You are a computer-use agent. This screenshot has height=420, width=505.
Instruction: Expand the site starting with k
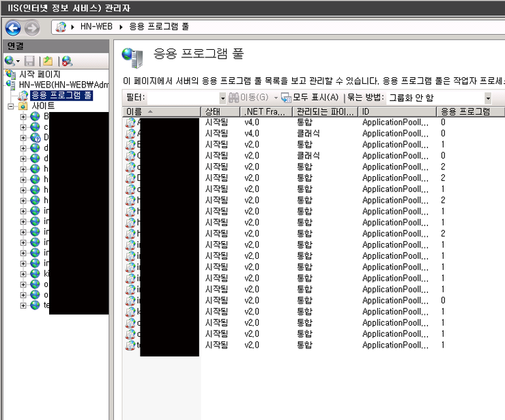(x=23, y=274)
